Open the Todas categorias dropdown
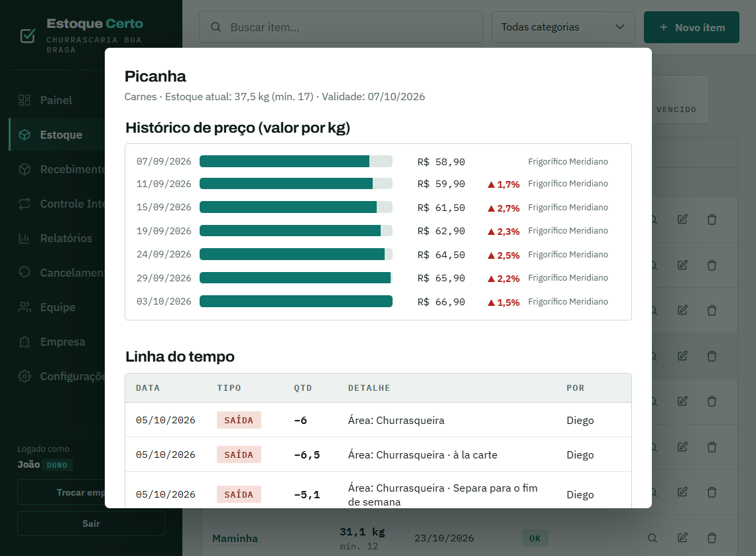The height and width of the screenshot is (556, 756). point(563,27)
